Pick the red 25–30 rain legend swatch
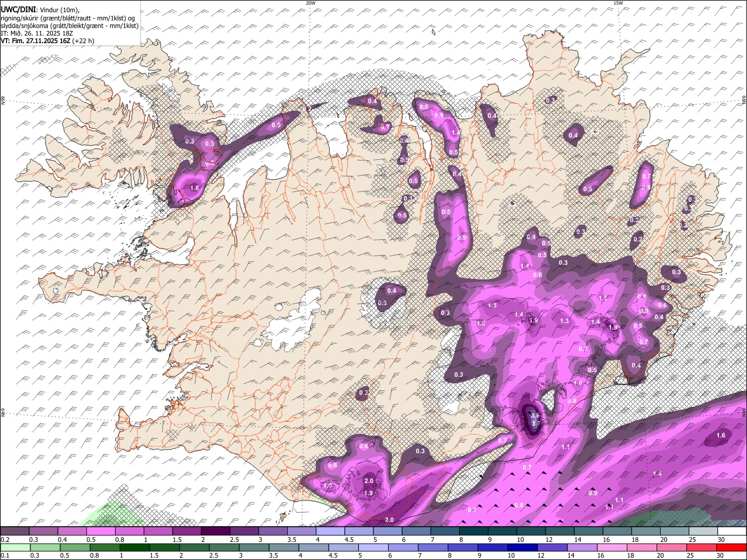The height and width of the screenshot is (560, 747). point(701,547)
